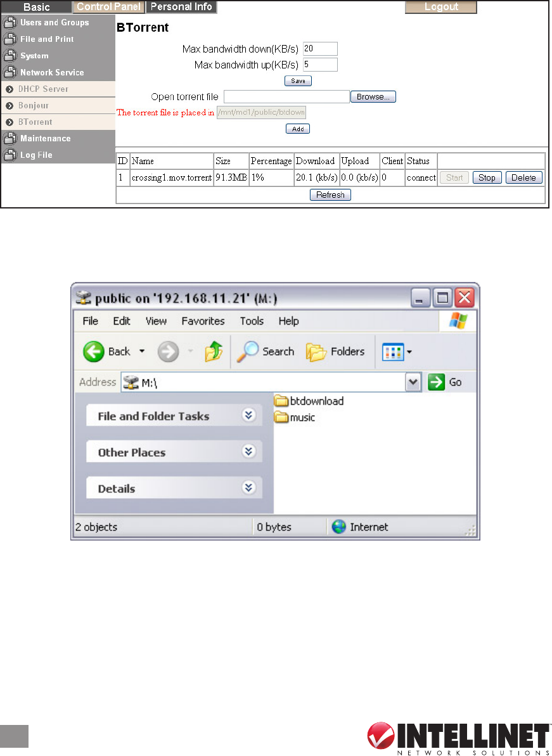Screen dimensions: 552x756
Task: Click the Max bandwidth up field
Action: (x=320, y=65)
